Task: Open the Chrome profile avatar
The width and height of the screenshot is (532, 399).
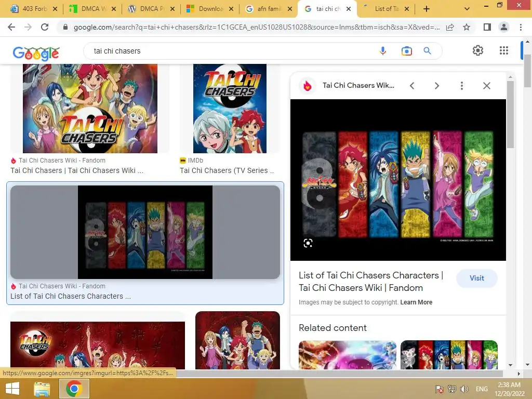Action: pyautogui.click(x=504, y=27)
